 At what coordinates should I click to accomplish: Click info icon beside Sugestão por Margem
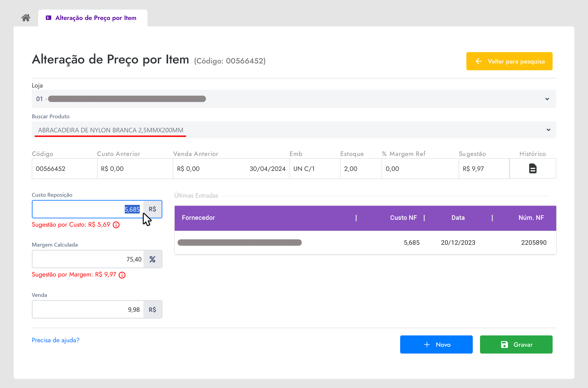click(122, 275)
